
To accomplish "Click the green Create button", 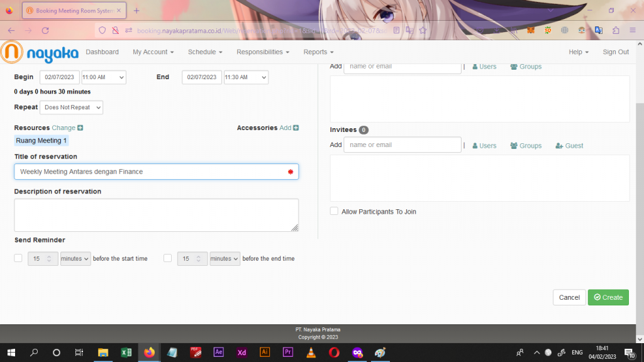I will (608, 297).
